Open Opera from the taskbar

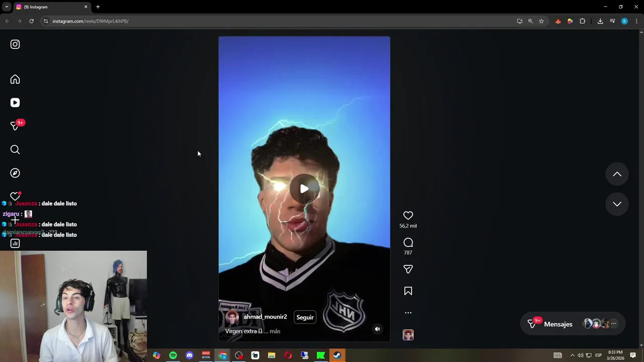[x=288, y=355]
